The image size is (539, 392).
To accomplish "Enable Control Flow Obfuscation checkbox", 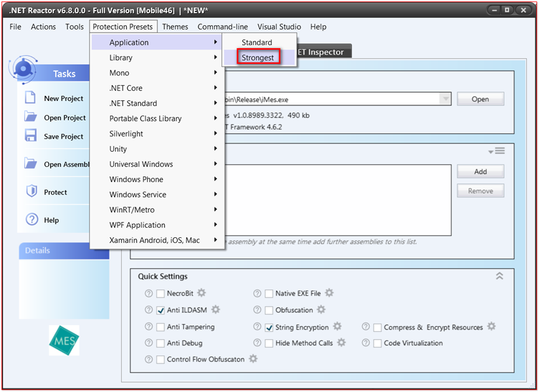I will 160,360.
